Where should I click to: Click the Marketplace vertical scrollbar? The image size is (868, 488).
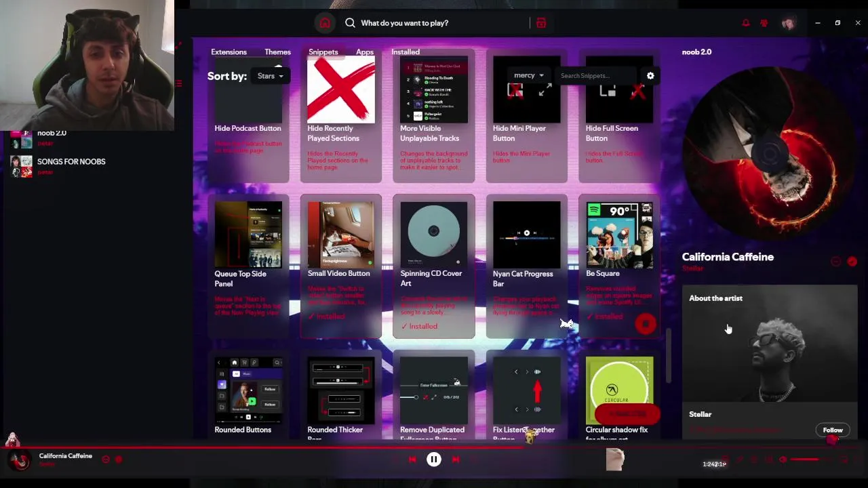coord(669,356)
